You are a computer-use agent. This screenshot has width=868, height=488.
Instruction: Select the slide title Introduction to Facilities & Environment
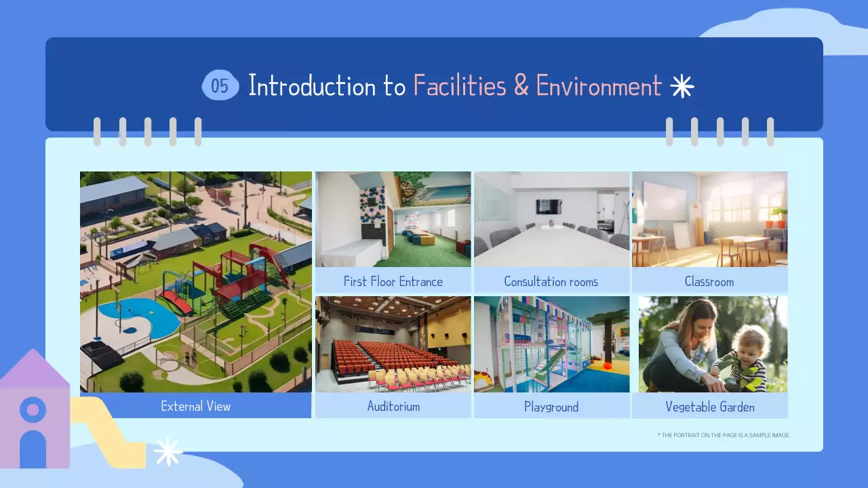(x=454, y=85)
